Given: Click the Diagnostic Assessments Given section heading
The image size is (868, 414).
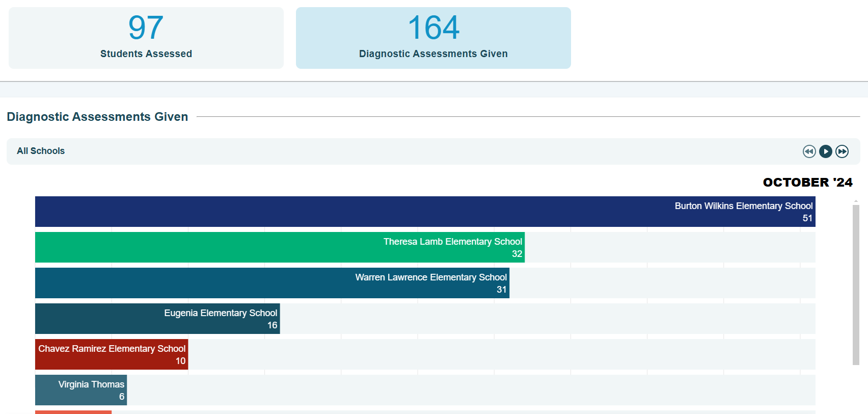Looking at the screenshot, I should pos(97,117).
